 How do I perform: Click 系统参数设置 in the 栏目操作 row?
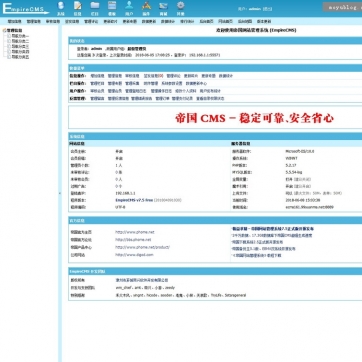click(172, 83)
